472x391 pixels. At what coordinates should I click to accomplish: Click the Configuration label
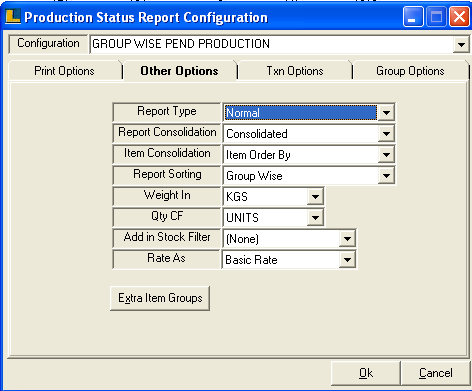coord(48,44)
